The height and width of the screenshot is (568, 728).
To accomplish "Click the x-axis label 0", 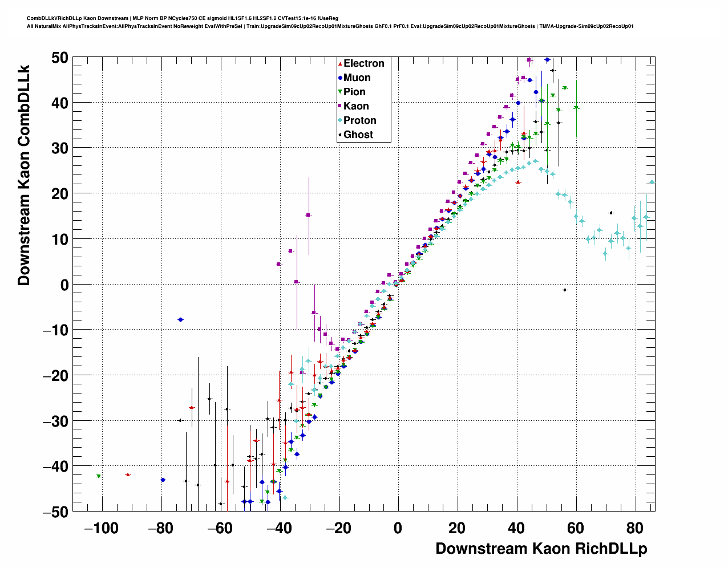I will pyautogui.click(x=398, y=528).
